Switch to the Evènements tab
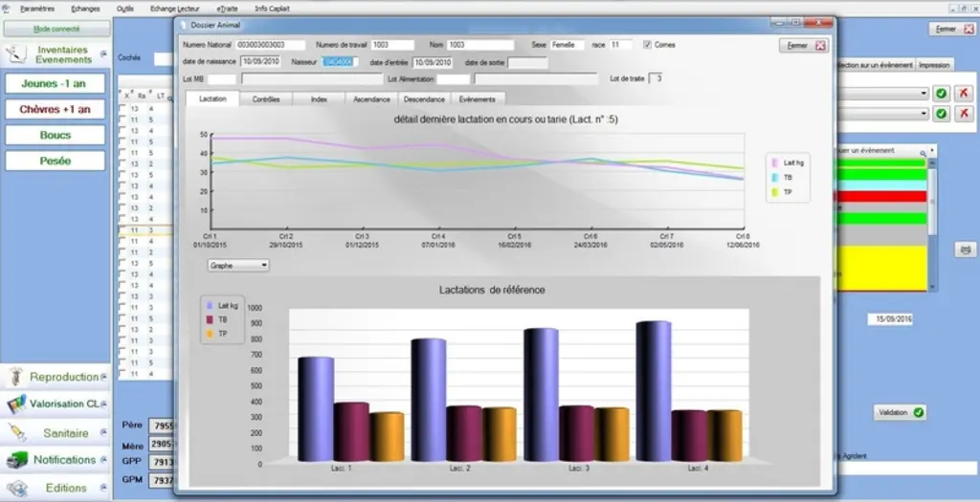980x502 pixels. (x=478, y=99)
